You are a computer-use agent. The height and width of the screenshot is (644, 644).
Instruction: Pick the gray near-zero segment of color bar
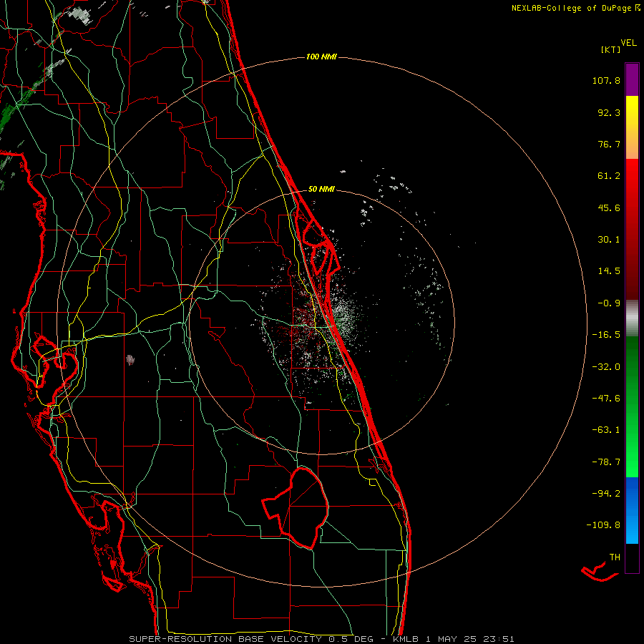coord(632,318)
